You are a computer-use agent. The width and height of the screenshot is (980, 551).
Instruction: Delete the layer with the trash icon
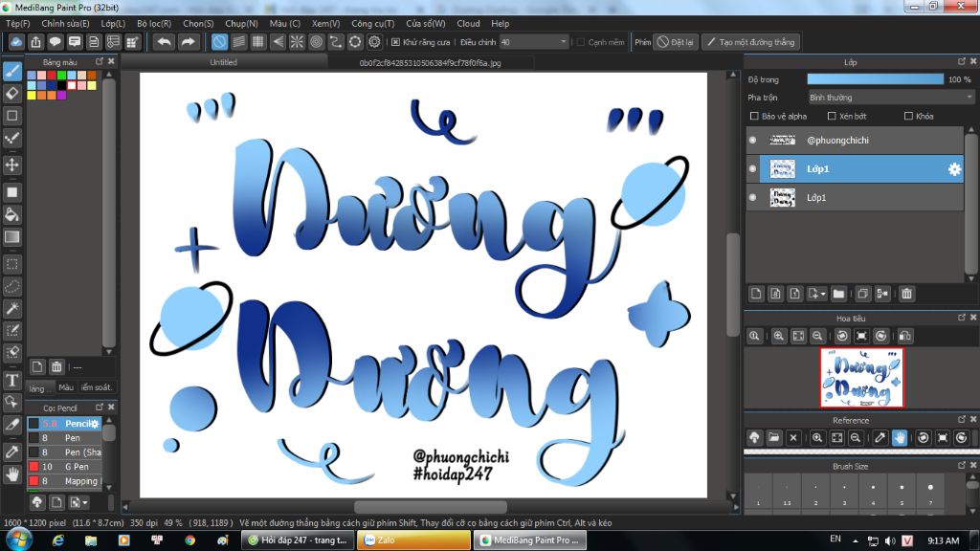click(907, 294)
